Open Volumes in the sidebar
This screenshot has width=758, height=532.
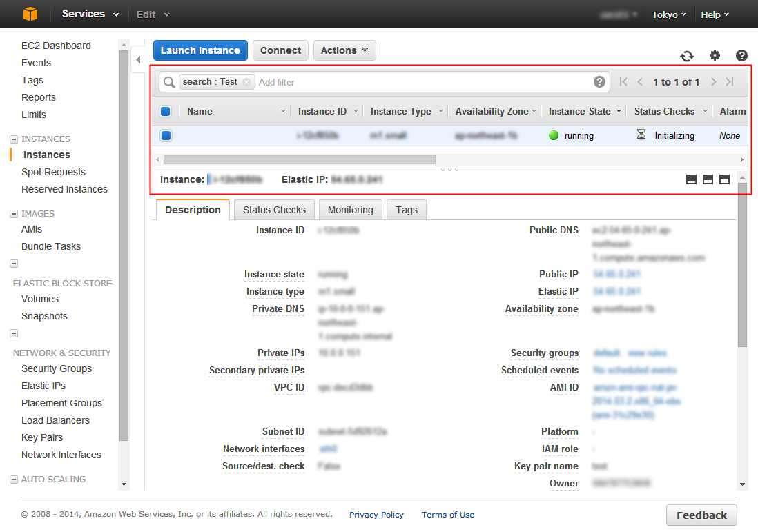[x=39, y=299]
